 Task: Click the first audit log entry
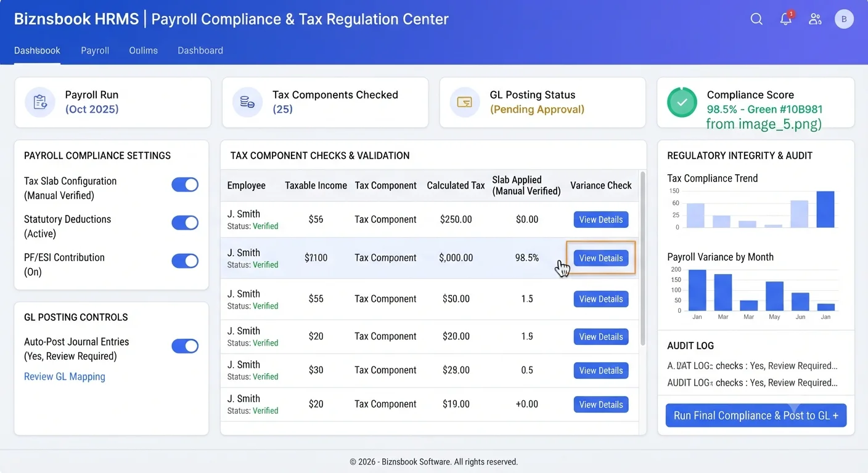[752, 365]
